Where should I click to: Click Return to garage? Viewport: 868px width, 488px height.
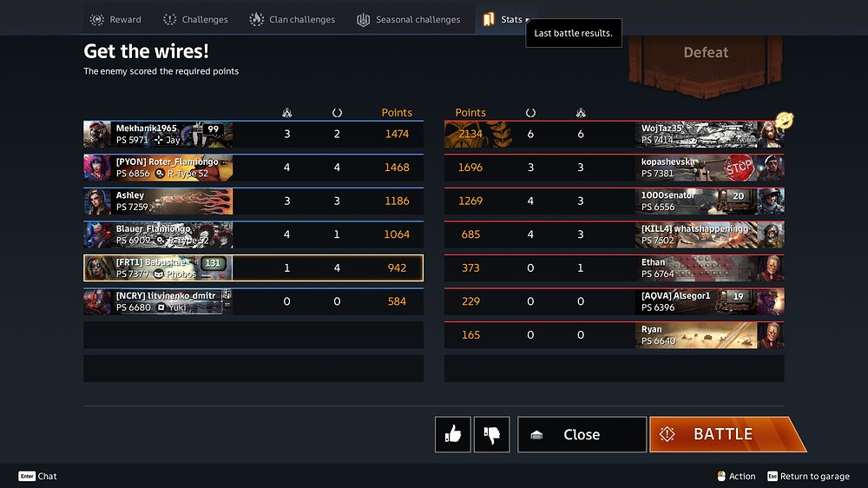click(809, 476)
